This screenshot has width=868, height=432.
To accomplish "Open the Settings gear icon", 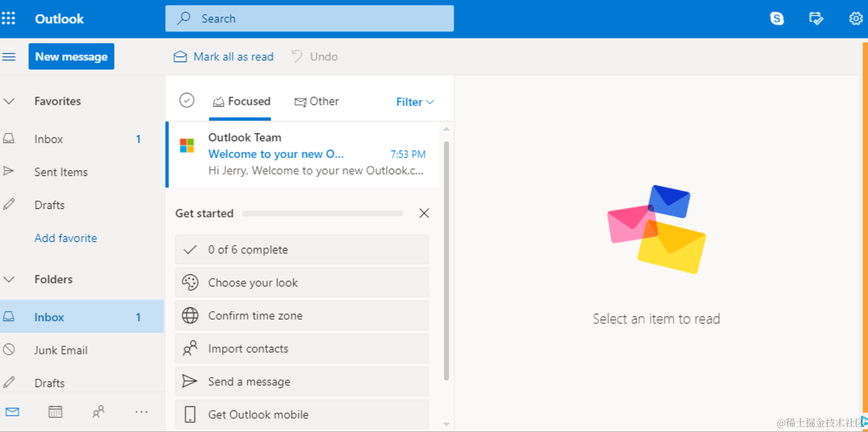I will [855, 19].
